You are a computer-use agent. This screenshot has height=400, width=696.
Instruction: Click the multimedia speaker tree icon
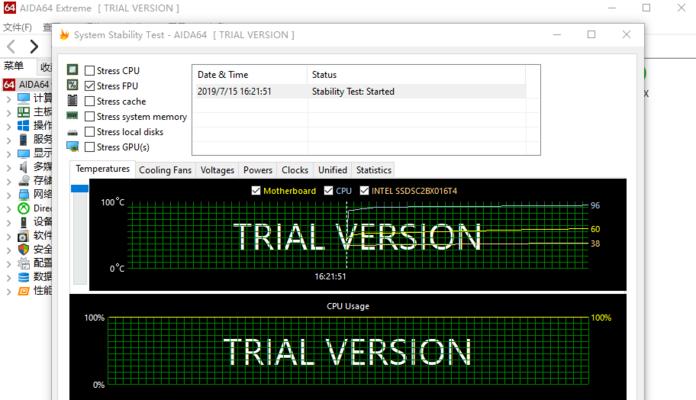point(24,167)
